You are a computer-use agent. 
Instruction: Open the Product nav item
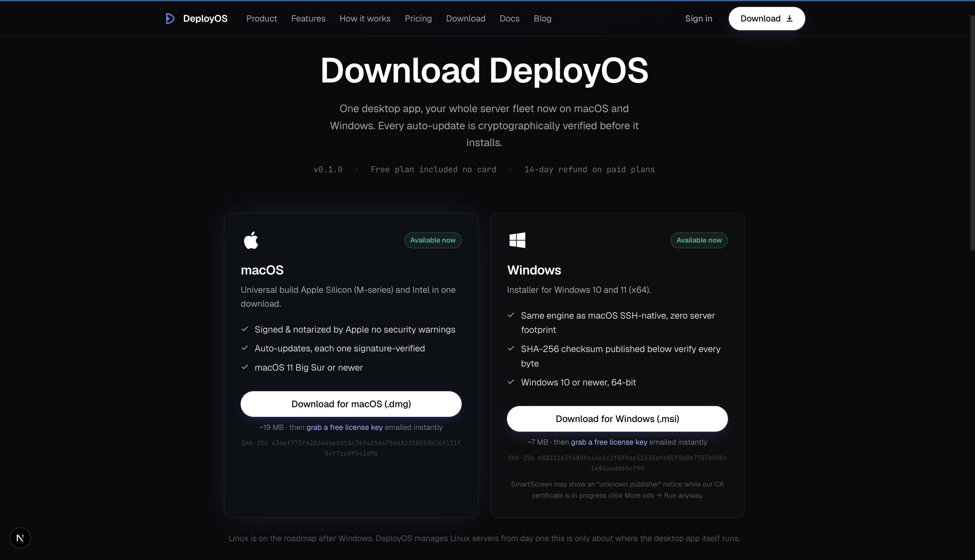261,19
